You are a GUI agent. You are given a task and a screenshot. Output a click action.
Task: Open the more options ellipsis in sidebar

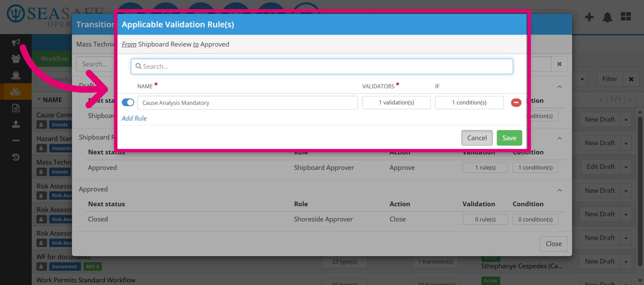coord(16,140)
